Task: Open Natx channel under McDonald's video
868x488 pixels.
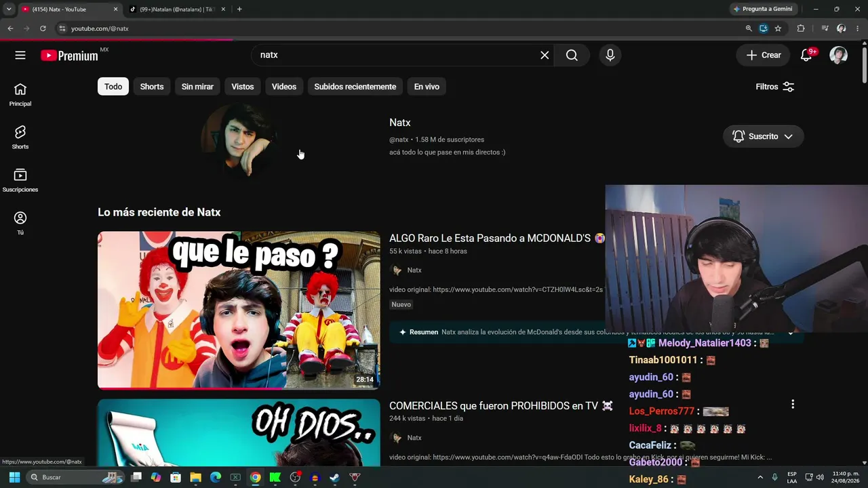Action: (x=414, y=270)
